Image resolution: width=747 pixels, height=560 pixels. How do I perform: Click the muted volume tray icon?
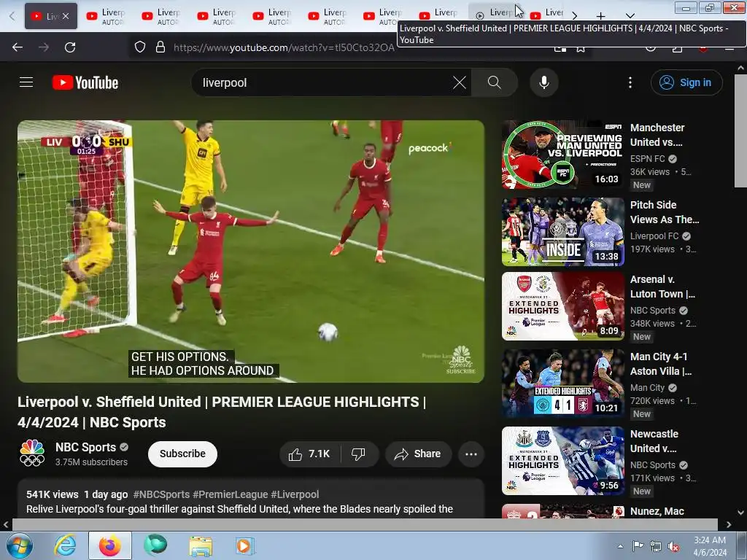click(x=673, y=546)
